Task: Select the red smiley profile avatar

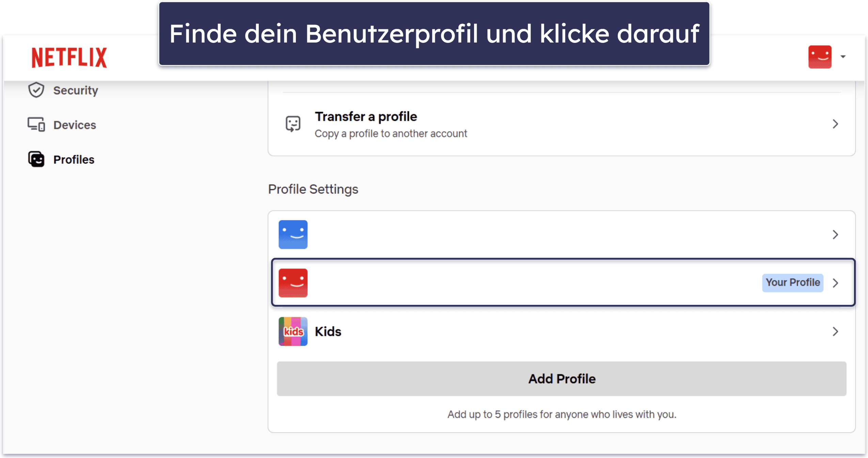Action: click(x=293, y=283)
